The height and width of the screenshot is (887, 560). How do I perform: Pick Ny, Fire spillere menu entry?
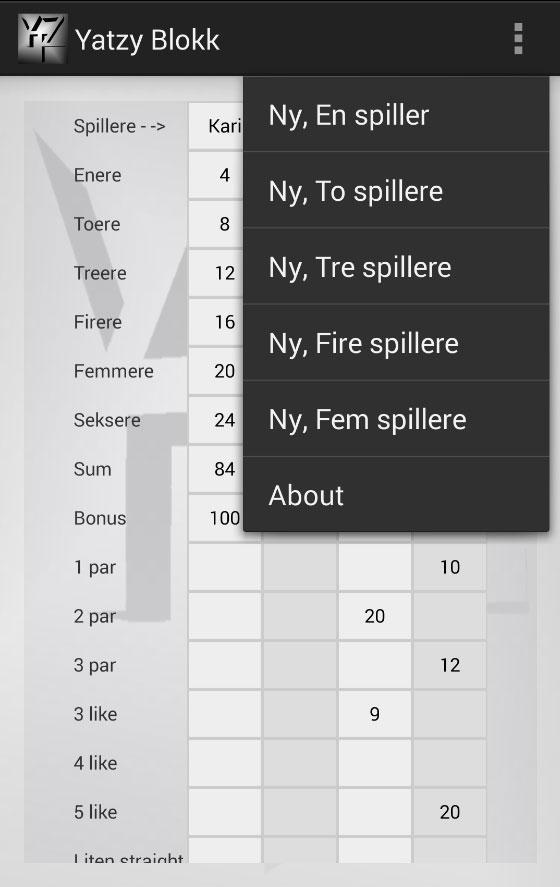pos(396,343)
